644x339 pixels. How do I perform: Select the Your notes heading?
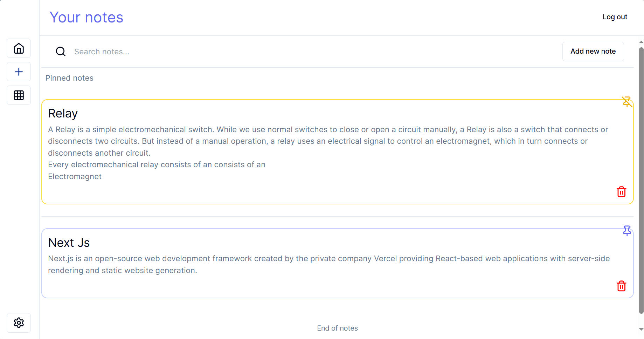86,17
